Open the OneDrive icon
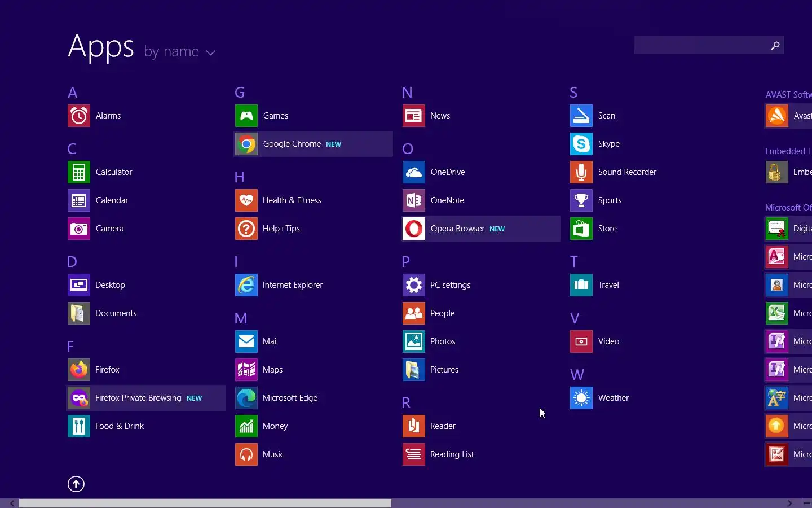The height and width of the screenshot is (508, 812). 414,172
